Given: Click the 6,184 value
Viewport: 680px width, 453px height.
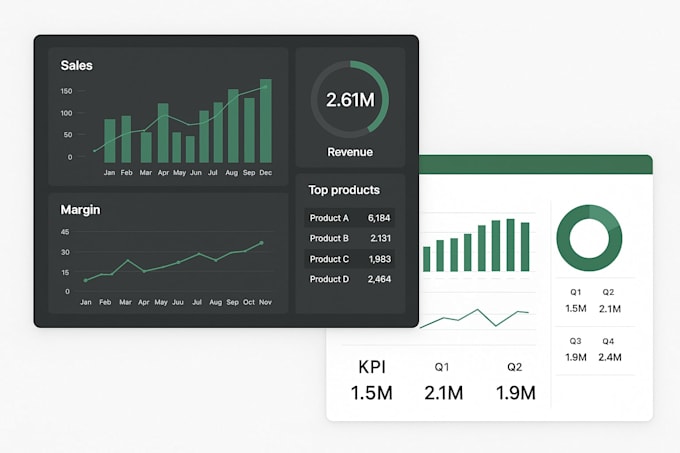Looking at the screenshot, I should [x=379, y=218].
